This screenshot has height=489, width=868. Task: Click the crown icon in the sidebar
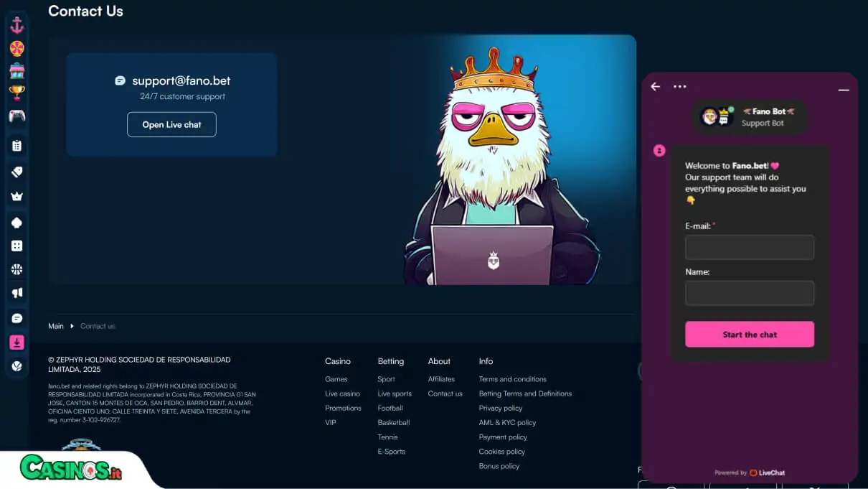16,197
